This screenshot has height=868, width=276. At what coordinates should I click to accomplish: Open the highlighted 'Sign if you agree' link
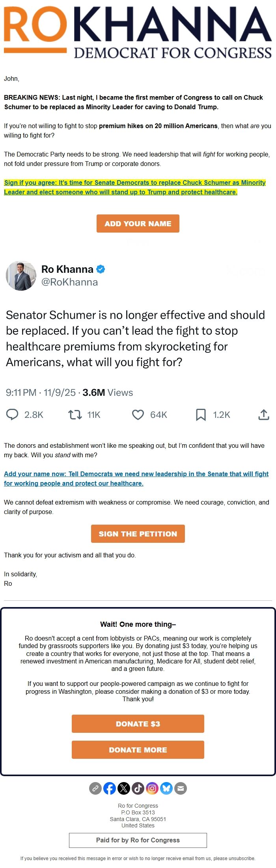[134, 187]
